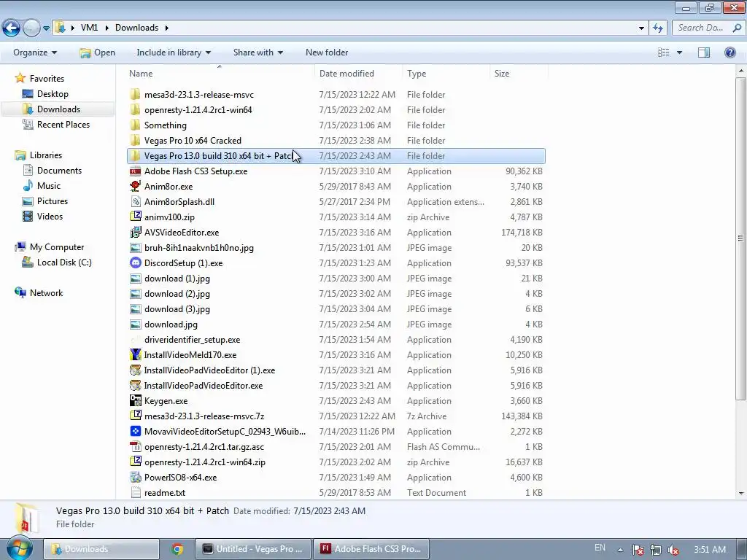The height and width of the screenshot is (560, 747).
Task: Open the view options dropdown arrow
Action: coord(679,52)
